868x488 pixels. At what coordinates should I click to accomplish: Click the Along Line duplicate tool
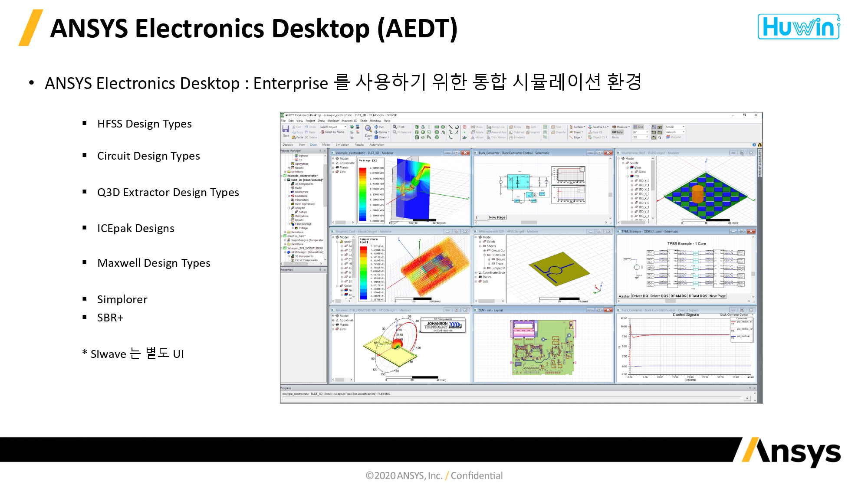coord(496,127)
